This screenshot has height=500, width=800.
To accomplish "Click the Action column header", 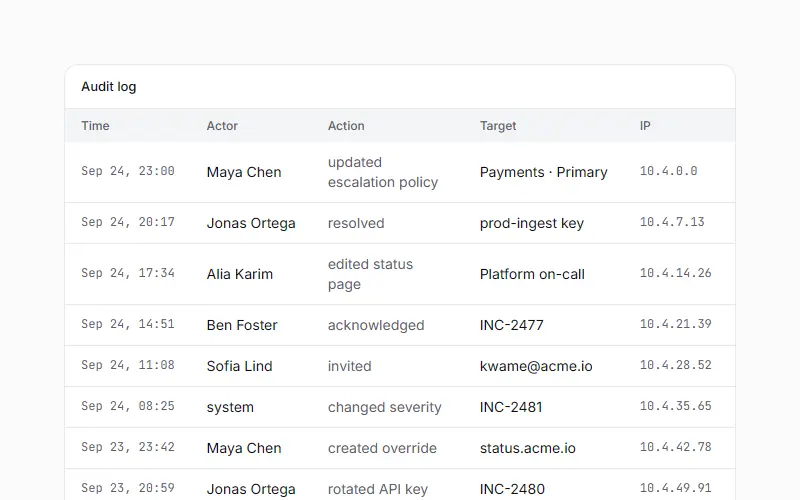I will tap(346, 126).
